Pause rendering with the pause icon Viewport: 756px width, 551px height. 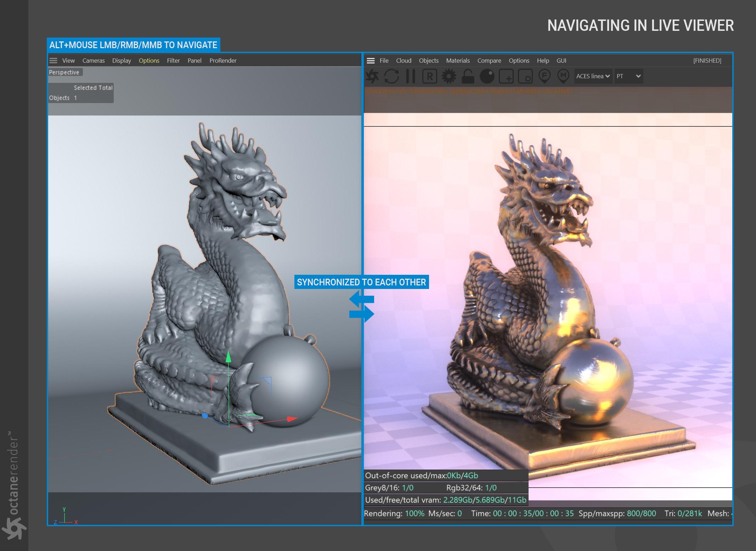pyautogui.click(x=410, y=76)
